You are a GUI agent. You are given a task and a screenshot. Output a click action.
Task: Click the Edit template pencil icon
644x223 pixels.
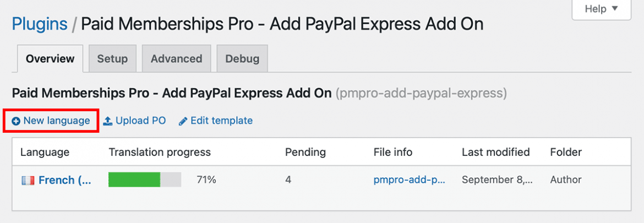pos(183,121)
